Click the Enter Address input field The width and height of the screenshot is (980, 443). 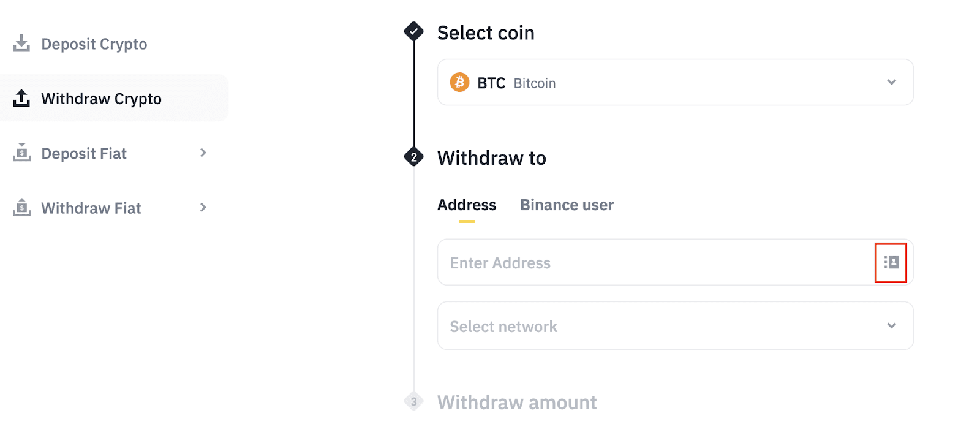[x=655, y=263]
